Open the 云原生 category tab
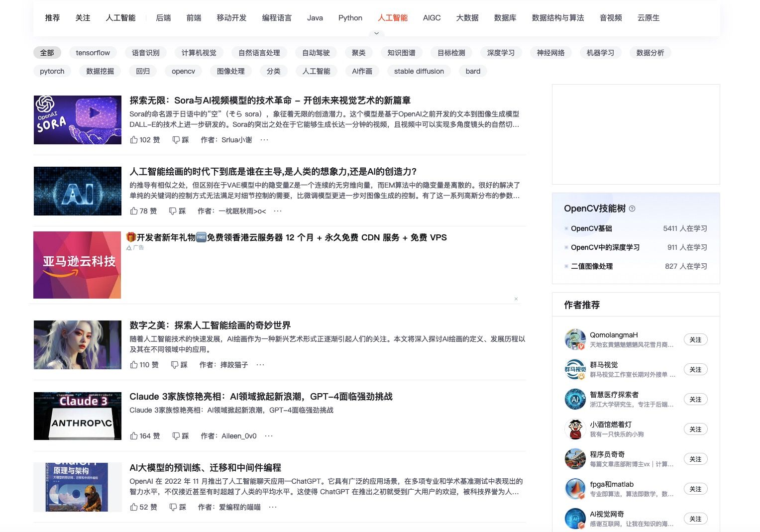The width and height of the screenshot is (760, 532). point(649,18)
